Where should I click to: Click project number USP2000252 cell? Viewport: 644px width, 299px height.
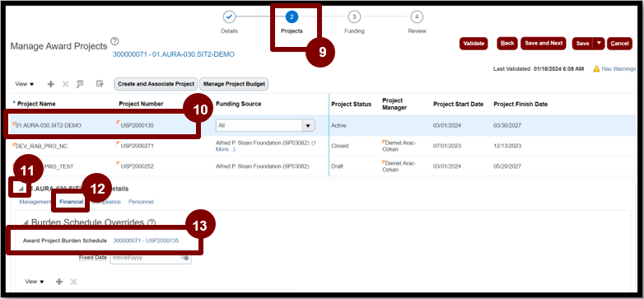138,166
